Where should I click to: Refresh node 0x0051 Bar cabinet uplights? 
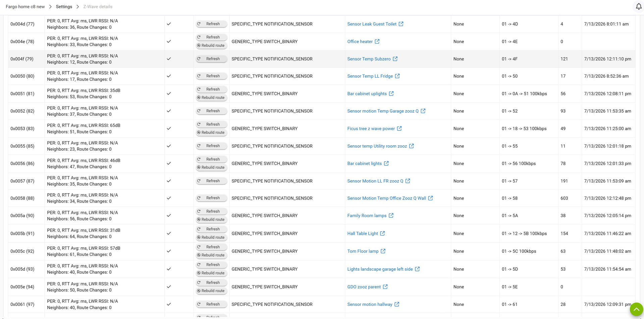(211, 89)
